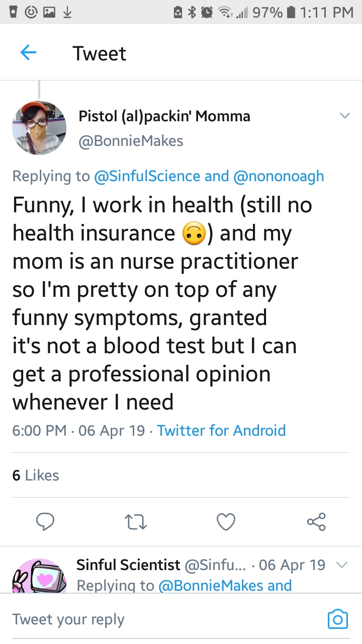The height and width of the screenshot is (644, 362).
Task: Open camera icon in reply bar
Action: (x=337, y=619)
